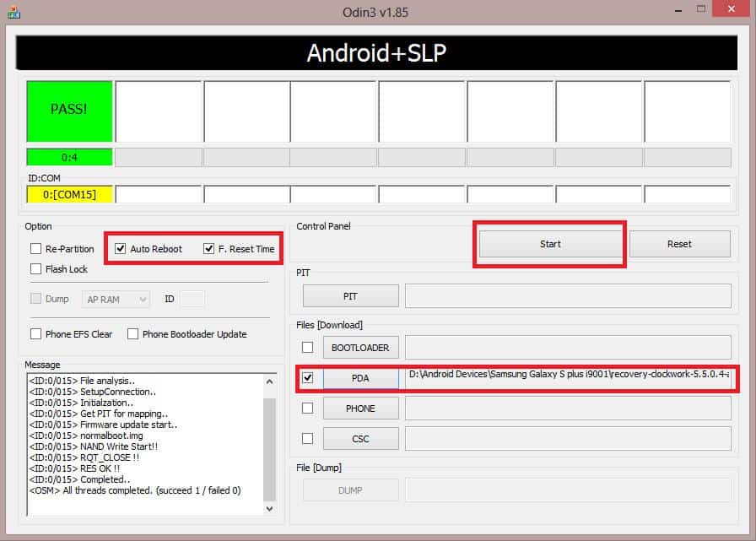Maximize the Odin3 window

701,9
